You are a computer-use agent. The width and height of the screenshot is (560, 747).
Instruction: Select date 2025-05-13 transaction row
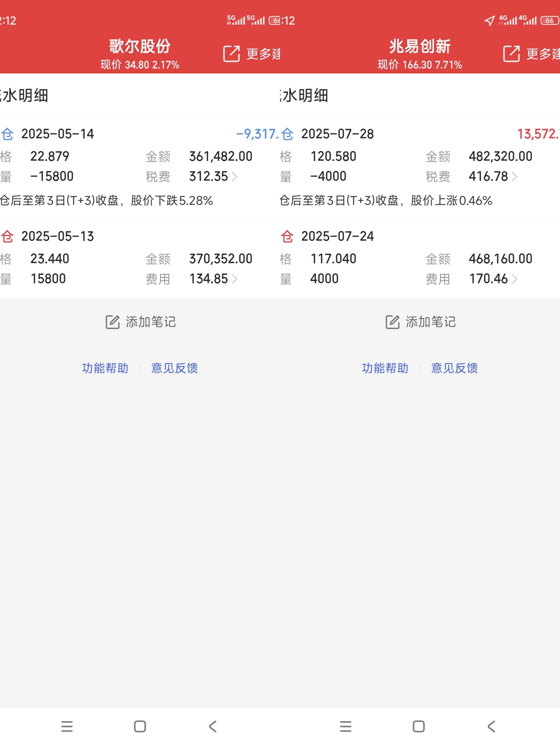[58, 236]
